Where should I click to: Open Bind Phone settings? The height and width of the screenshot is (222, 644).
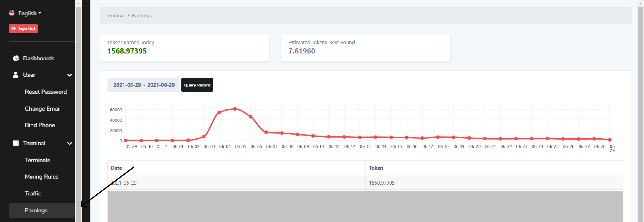point(40,125)
